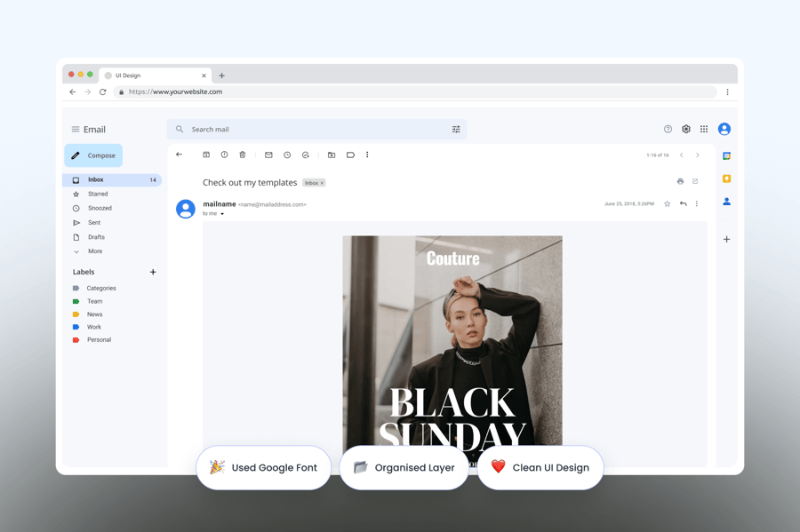Click the Compose button
This screenshot has width=800, height=532.
[x=93, y=155]
